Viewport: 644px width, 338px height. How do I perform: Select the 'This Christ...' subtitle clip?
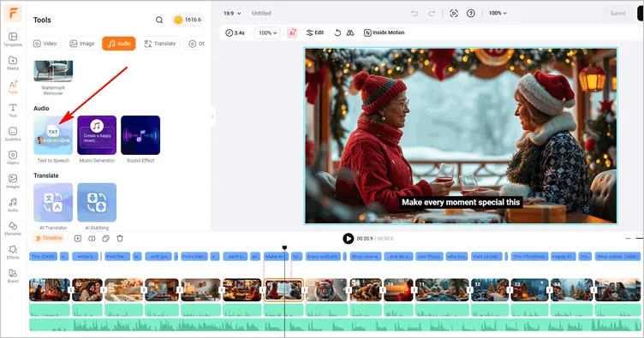[x=43, y=257]
